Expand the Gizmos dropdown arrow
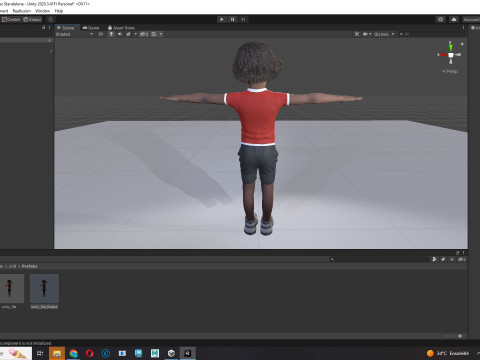Viewport: 480px width, 360px height. click(x=393, y=34)
